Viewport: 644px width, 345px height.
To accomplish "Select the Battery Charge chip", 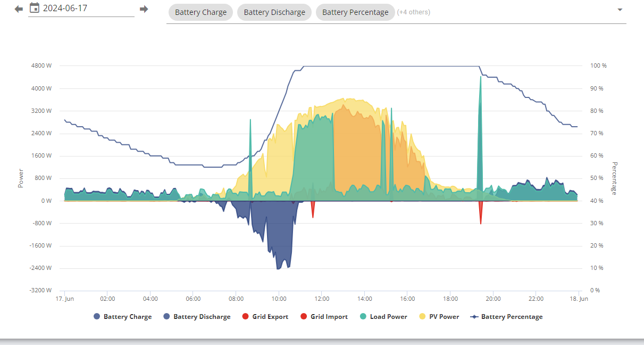I will click(x=200, y=12).
